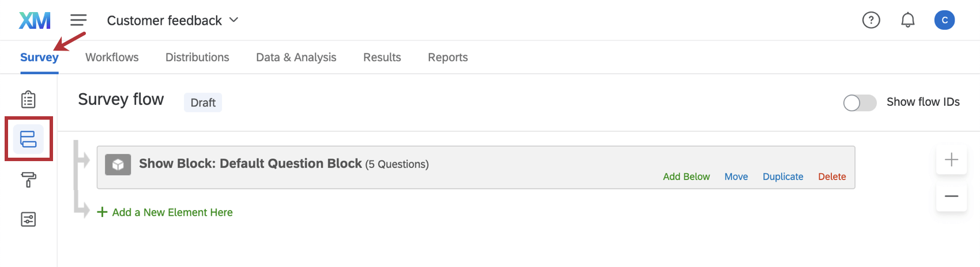The height and width of the screenshot is (267, 980).
Task: Go to the Distributions tab
Action: click(x=197, y=58)
